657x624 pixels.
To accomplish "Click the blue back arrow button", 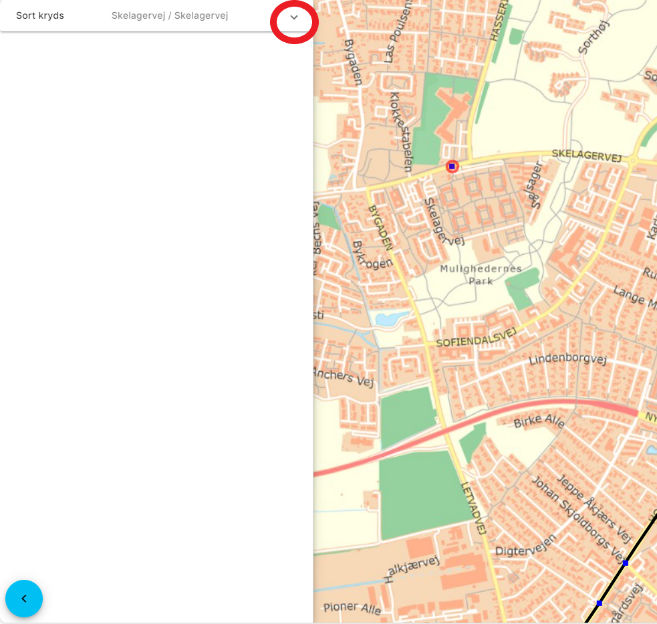I will pyautogui.click(x=24, y=598).
